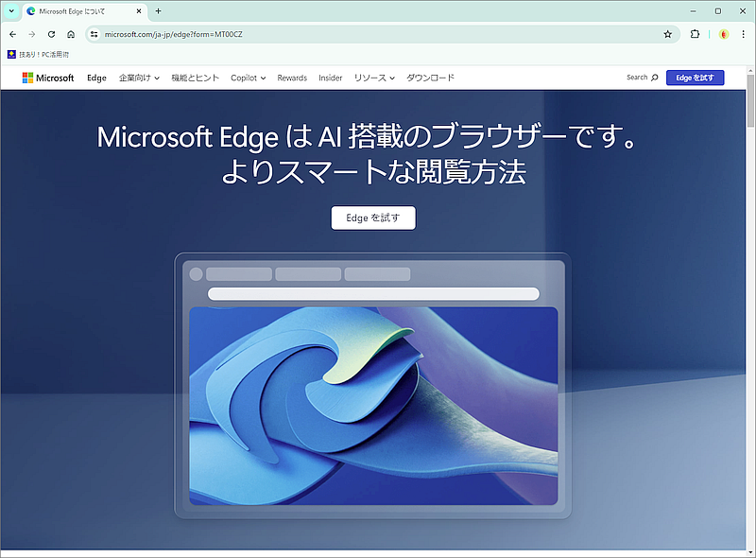Close the Microsoft Edge について tab
This screenshot has width=756, height=558.
pos(139,11)
